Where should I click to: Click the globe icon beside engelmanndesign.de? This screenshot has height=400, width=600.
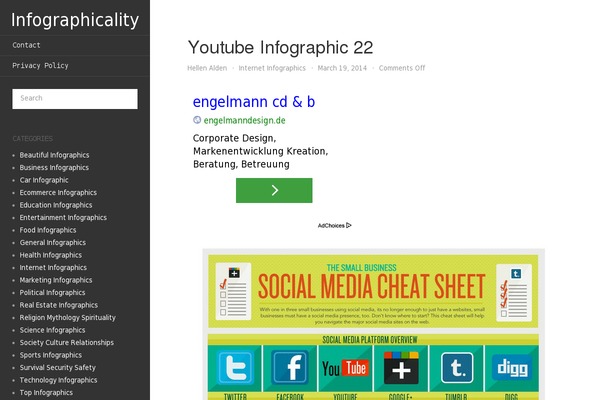click(x=197, y=120)
